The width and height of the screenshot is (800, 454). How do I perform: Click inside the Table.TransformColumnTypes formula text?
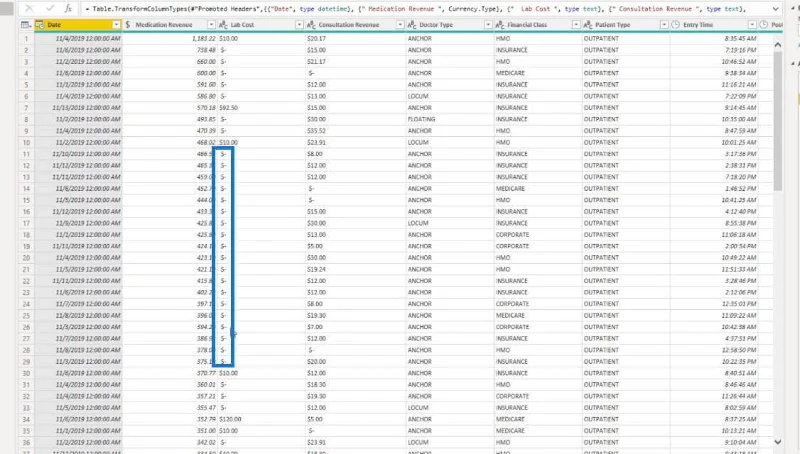(418, 9)
